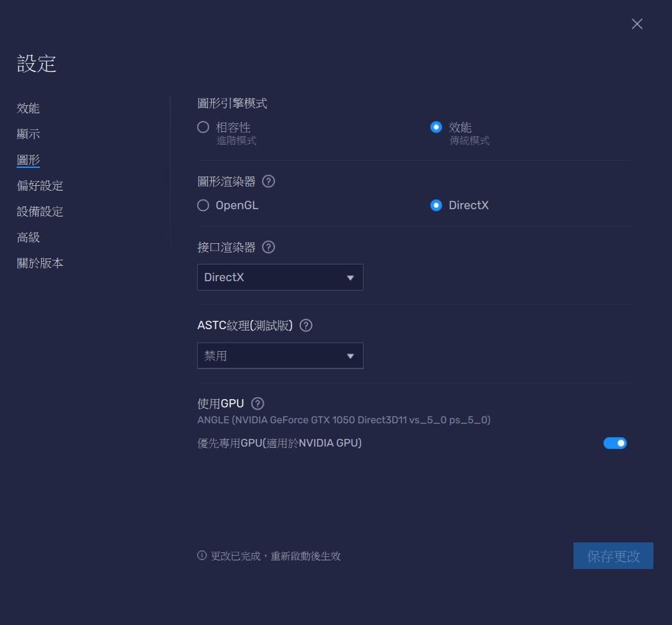The image size is (672, 625).
Task: Click the info icon next to 更改已完成
Action: point(202,556)
